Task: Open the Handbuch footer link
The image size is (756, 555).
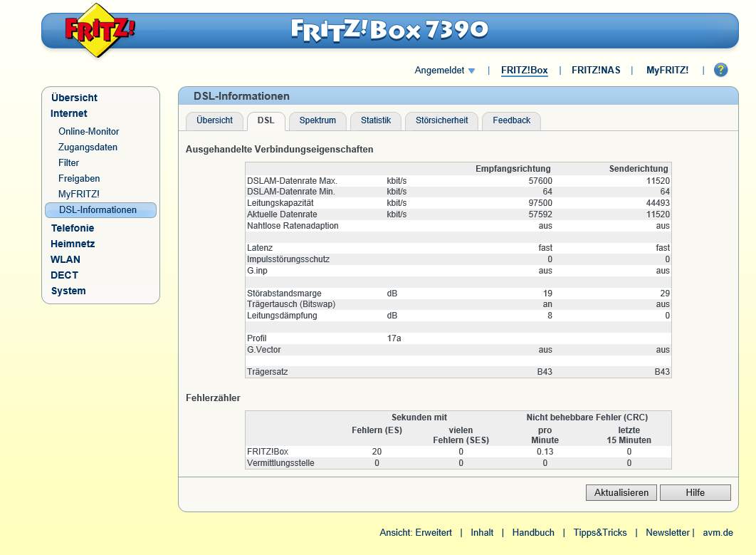Action: pyautogui.click(x=533, y=533)
